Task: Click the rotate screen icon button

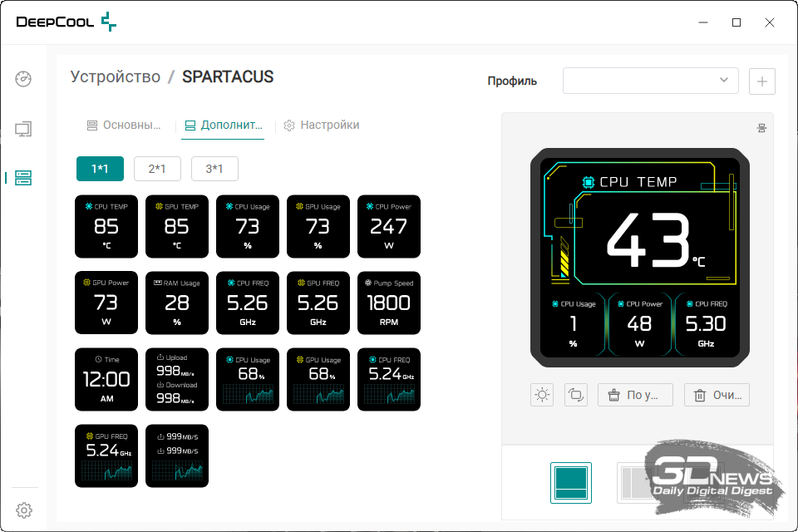Action: [575, 395]
